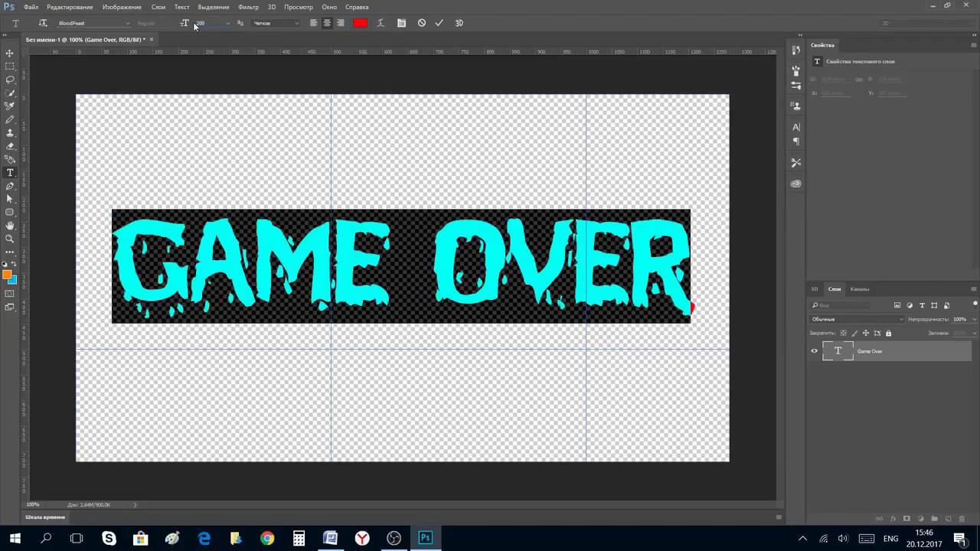980x551 pixels.
Task: Toggle Quick Mask mode in toolbox
Action: pos(10,294)
